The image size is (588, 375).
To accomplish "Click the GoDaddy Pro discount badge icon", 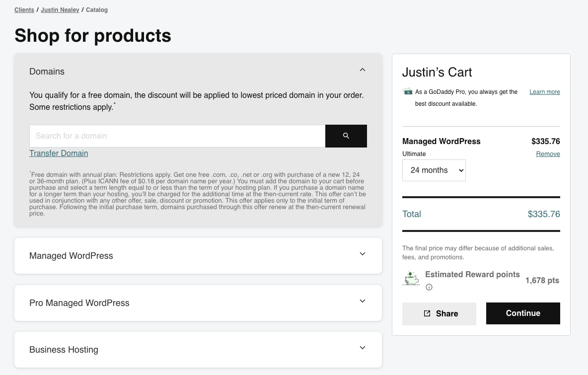I will (x=407, y=91).
